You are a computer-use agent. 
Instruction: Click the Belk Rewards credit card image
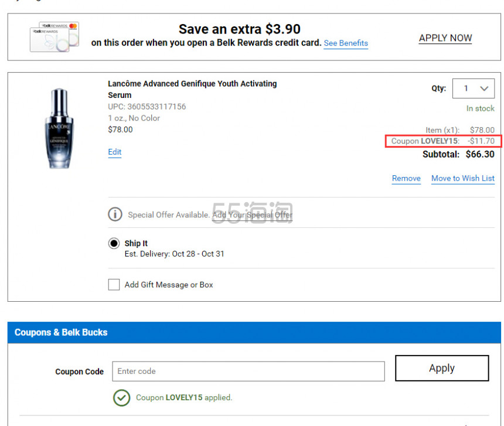tap(54, 37)
